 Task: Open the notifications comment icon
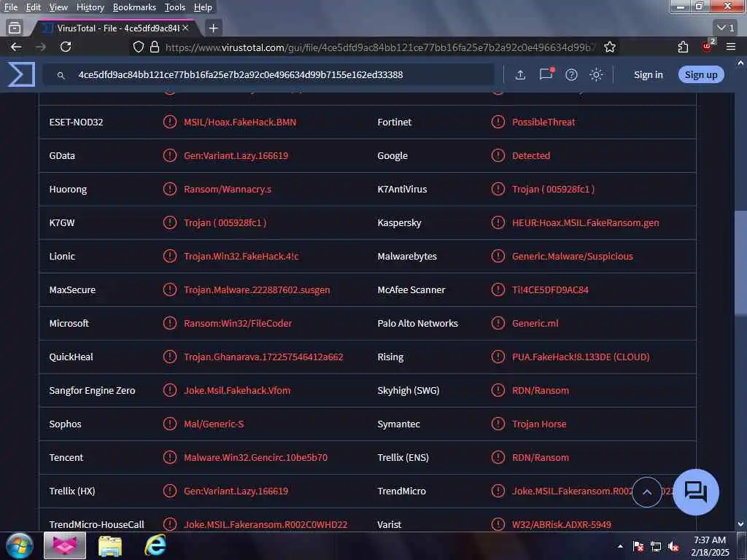546,74
